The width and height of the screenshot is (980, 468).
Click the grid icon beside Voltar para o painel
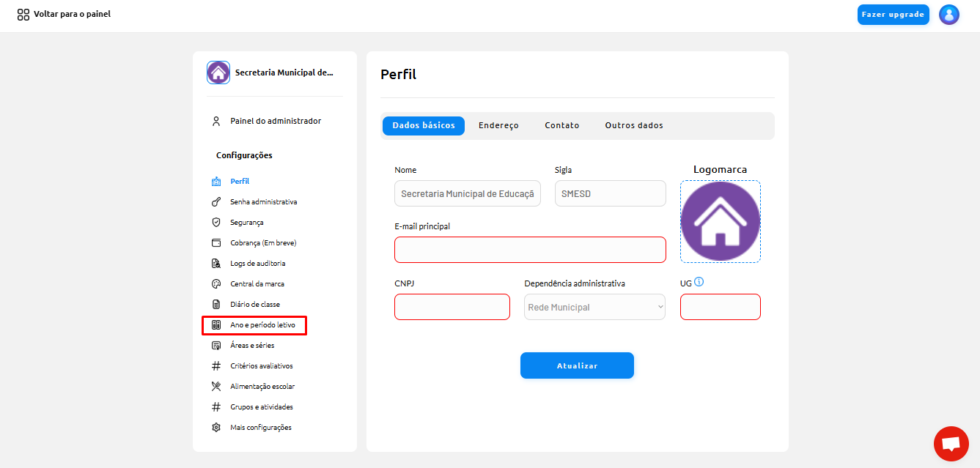coord(23,14)
